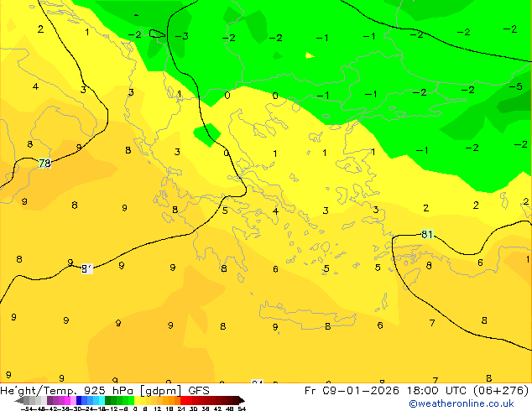
Task: Click the forecast date 09-01-2026 18:00 UTC
Action: tap(395, 391)
